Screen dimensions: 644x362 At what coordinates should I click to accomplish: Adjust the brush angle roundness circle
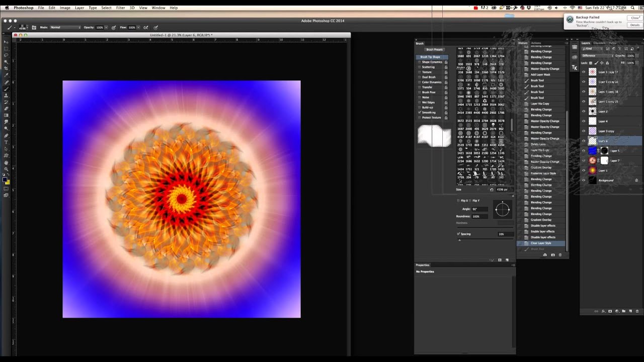click(503, 209)
